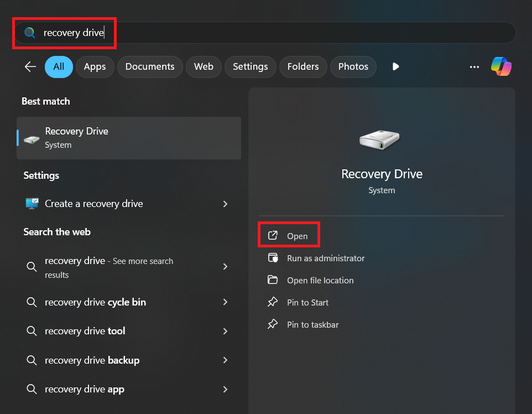Viewport: 532px width, 414px height.
Task: Open Recovery Drive from the right pane
Action: (288, 236)
